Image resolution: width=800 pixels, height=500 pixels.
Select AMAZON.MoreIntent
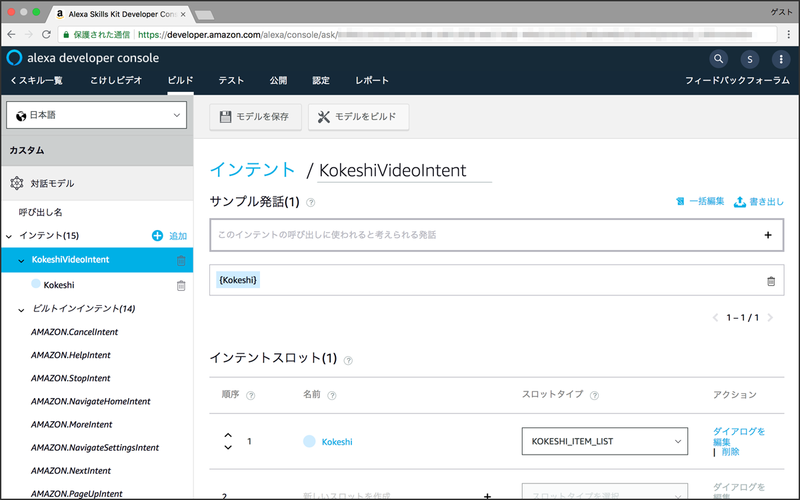tap(71, 424)
